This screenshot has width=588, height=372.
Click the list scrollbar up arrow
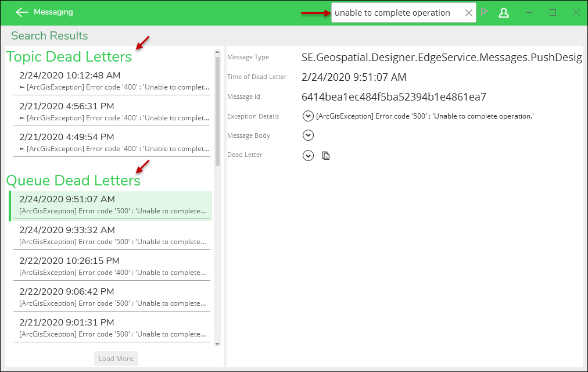point(217,52)
